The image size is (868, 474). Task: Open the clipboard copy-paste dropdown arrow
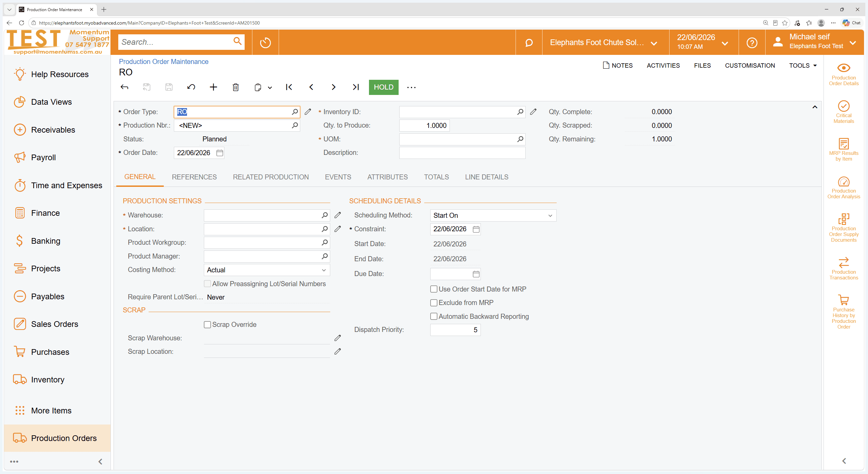click(270, 88)
